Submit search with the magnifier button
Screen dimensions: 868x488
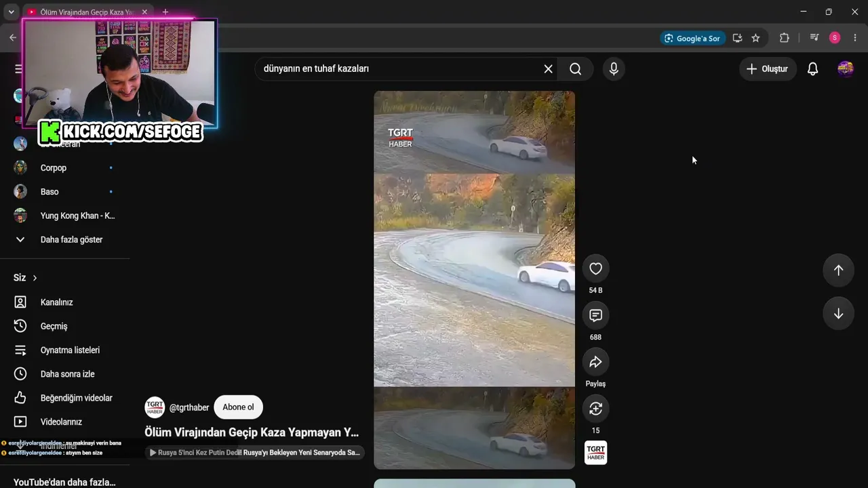point(576,68)
